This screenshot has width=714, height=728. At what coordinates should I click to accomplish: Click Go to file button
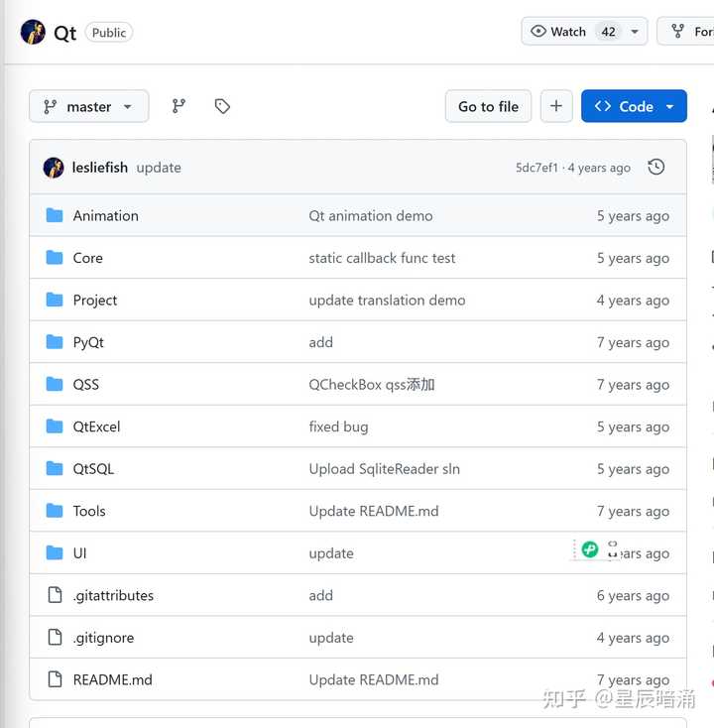point(488,106)
